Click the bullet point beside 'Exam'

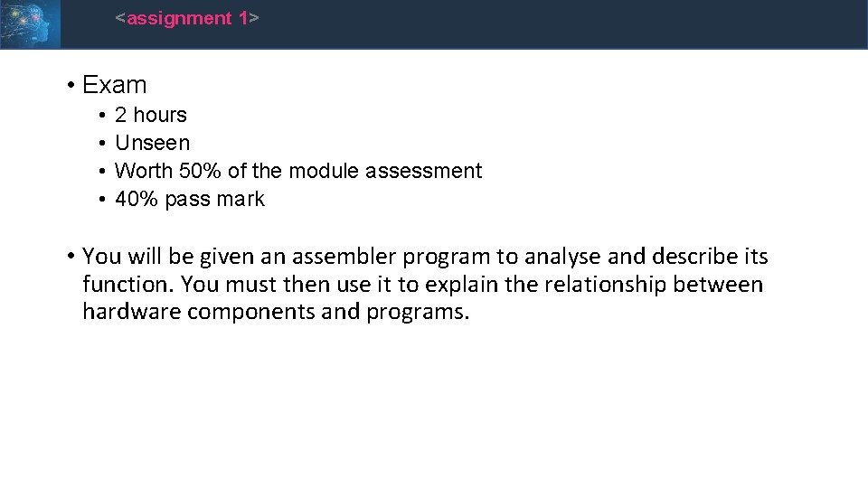[x=71, y=86]
